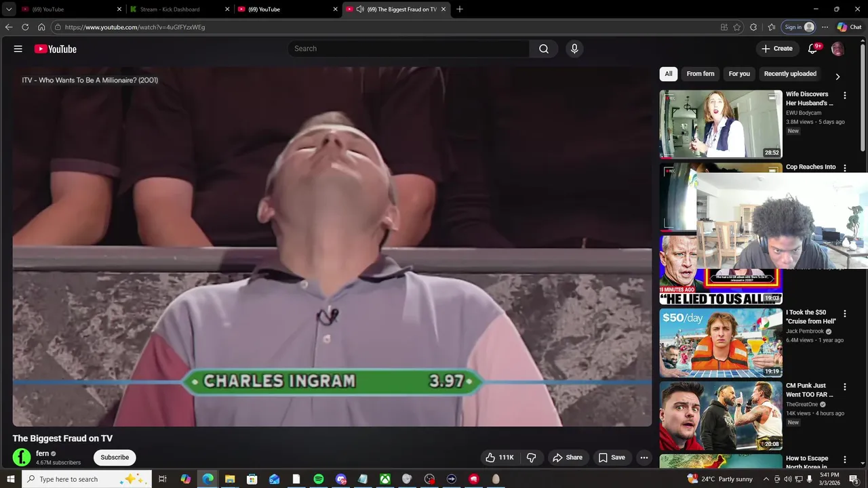Open options for Cruise from Hell video
Screen dimensions: 868x488
(845, 314)
